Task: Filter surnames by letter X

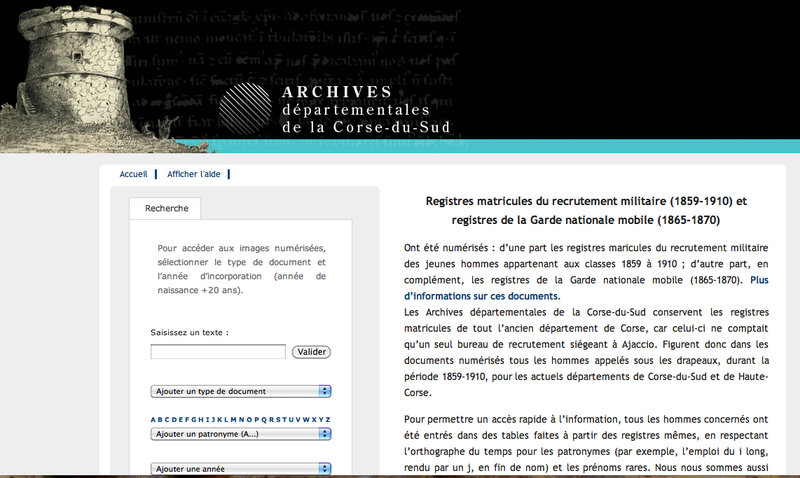Action: pos(314,419)
